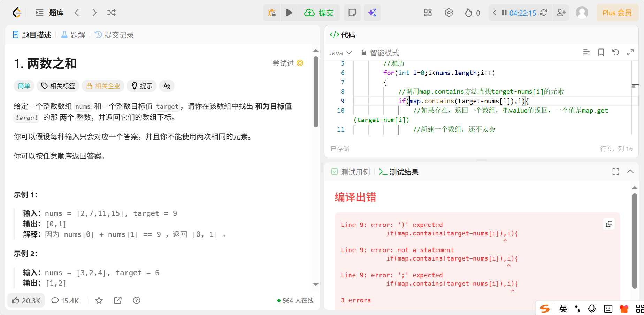Image resolution: width=644 pixels, height=315 pixels.
Task: Run code with the play button
Action: click(x=289, y=13)
